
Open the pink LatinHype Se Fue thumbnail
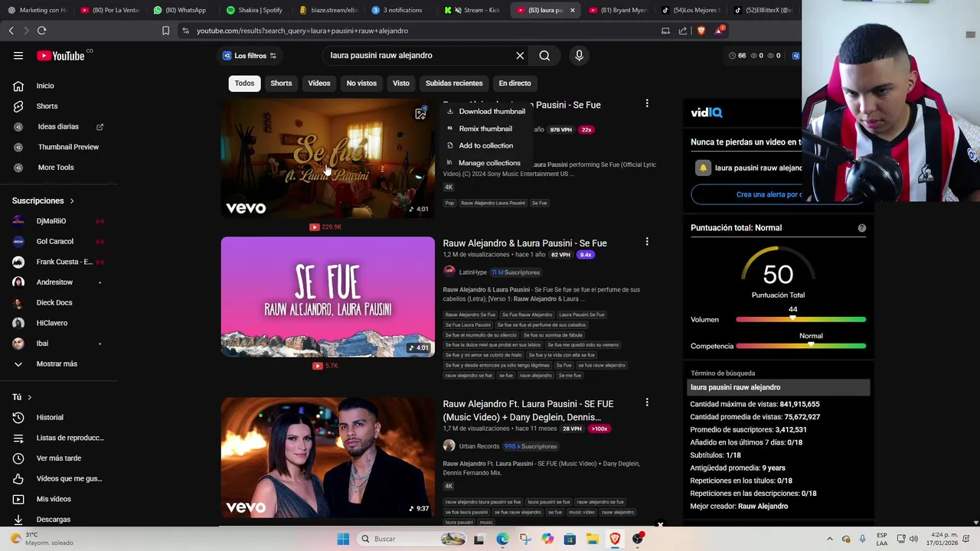(x=328, y=297)
